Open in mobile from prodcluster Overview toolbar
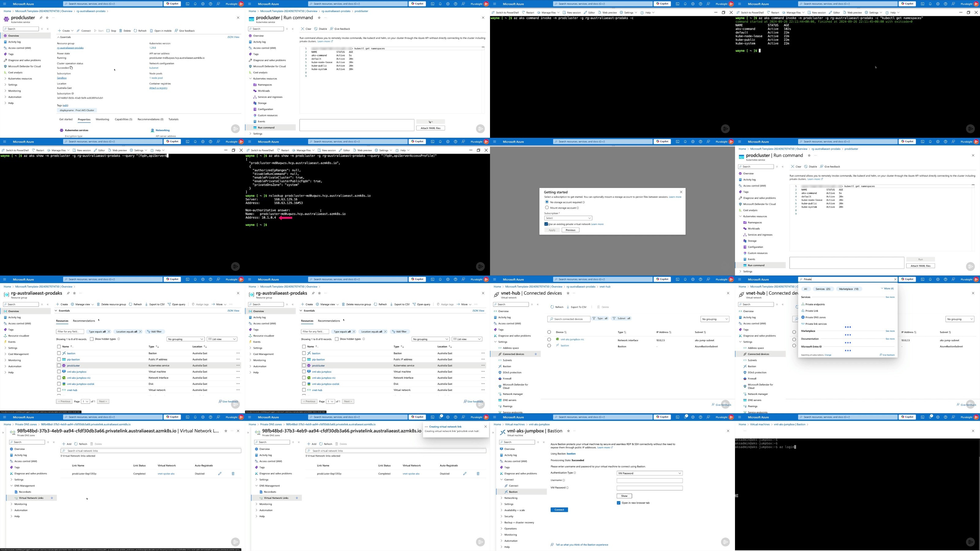Image resolution: width=980 pixels, height=551 pixels. coord(160,31)
